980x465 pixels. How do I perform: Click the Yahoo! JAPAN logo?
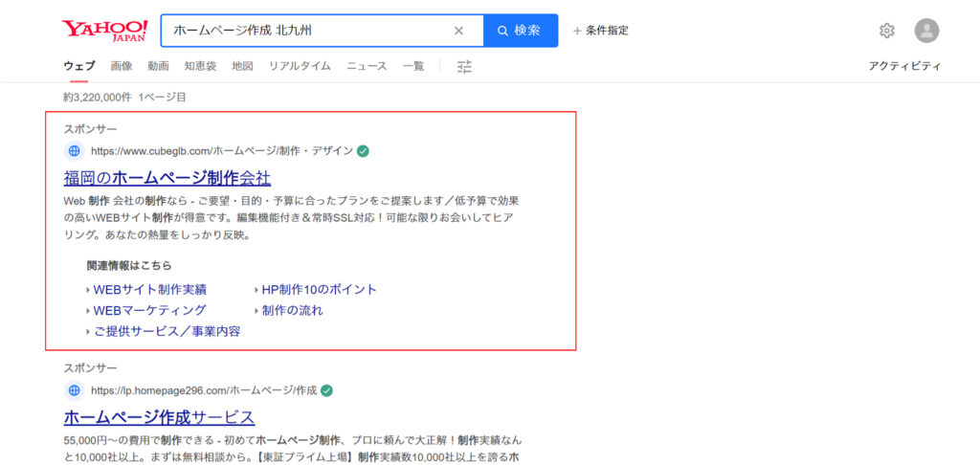(x=105, y=30)
